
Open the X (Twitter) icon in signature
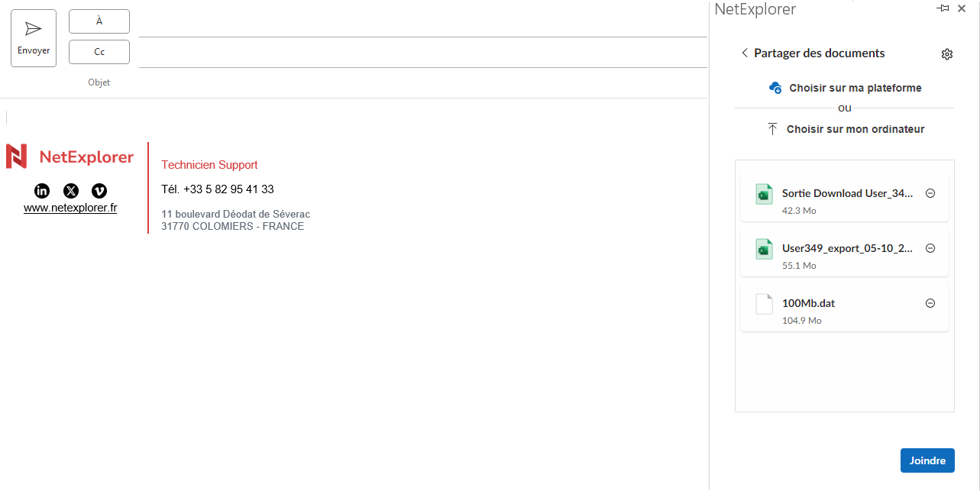(x=71, y=191)
